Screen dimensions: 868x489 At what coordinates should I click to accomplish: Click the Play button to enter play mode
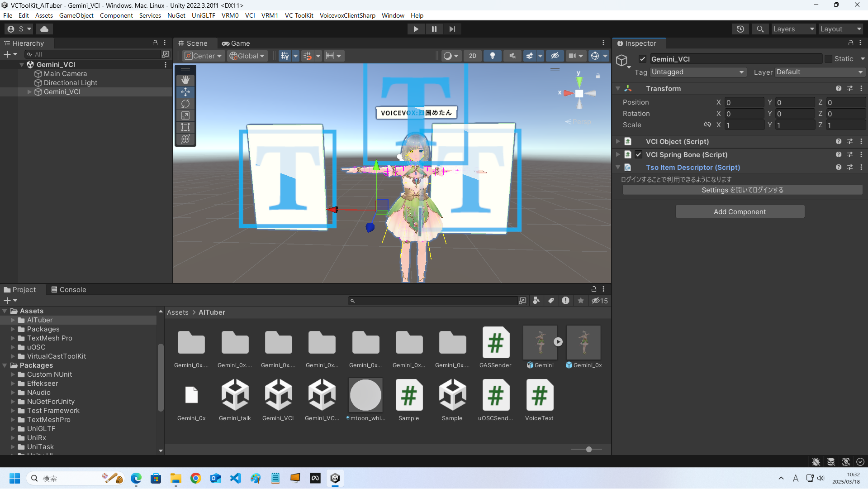[416, 29]
